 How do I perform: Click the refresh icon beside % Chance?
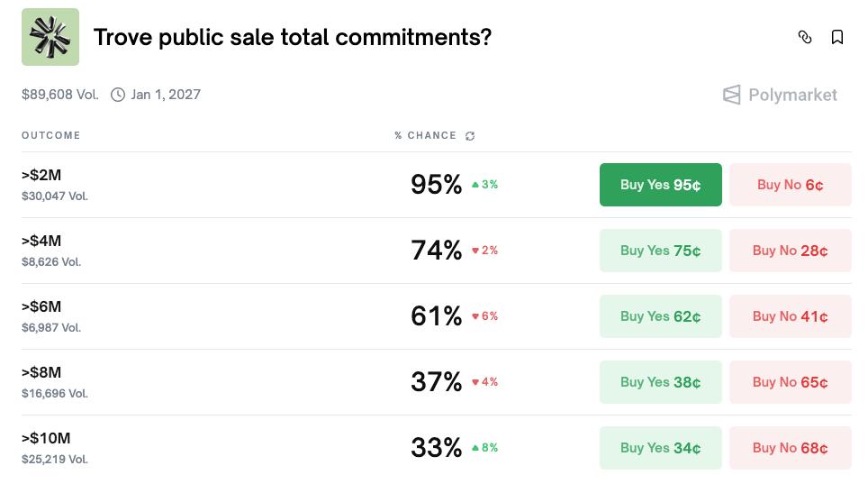click(x=470, y=136)
